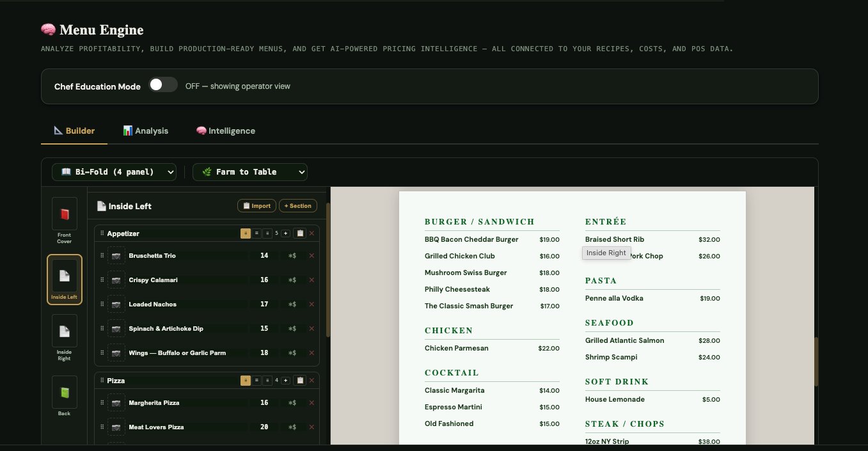Delete the entire Appetizer section
Image resolution: width=868 pixels, height=451 pixels.
pyautogui.click(x=312, y=233)
